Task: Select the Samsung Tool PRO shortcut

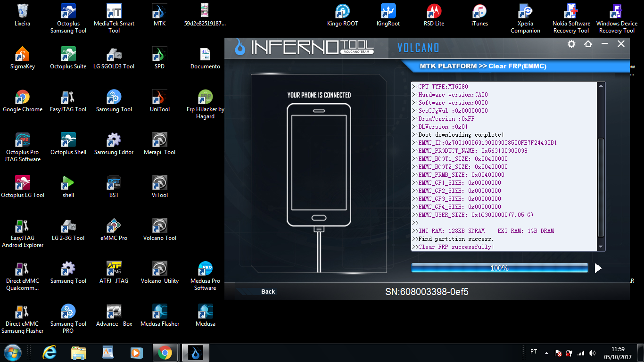Action: pos(68,319)
